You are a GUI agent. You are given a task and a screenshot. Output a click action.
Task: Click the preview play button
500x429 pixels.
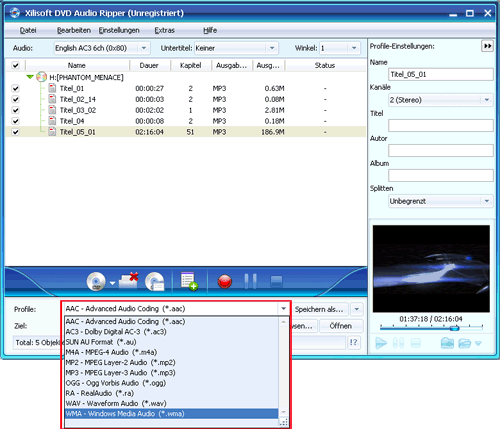pos(381,343)
